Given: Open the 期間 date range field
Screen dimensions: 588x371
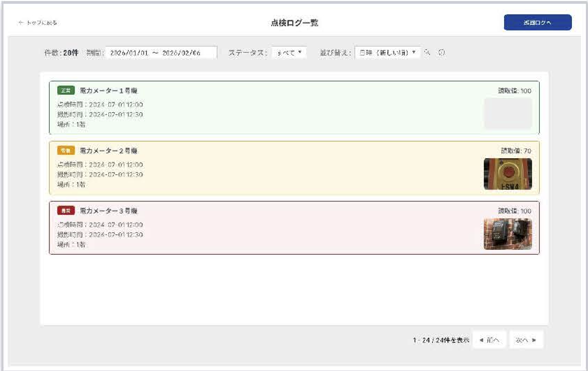Looking at the screenshot, I should click(x=161, y=53).
